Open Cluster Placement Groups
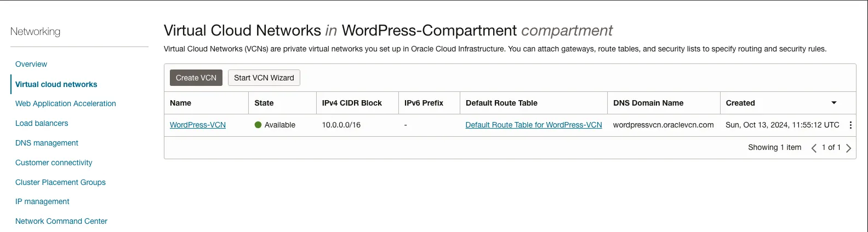Viewport: 868px width, 232px height. tap(60, 182)
